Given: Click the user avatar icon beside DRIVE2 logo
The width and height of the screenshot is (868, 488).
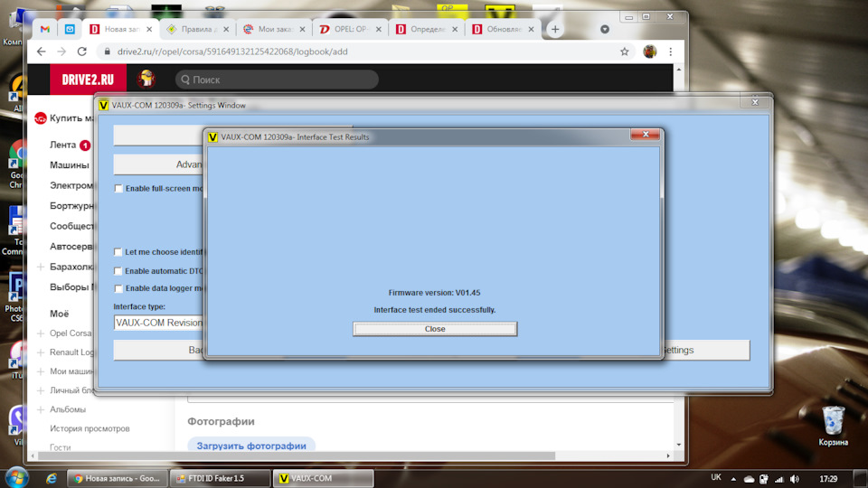Looking at the screenshot, I should 146,80.
